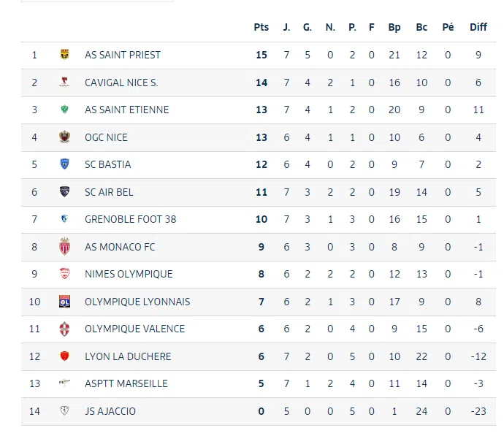Click the Bc goals-against column header

click(x=421, y=27)
